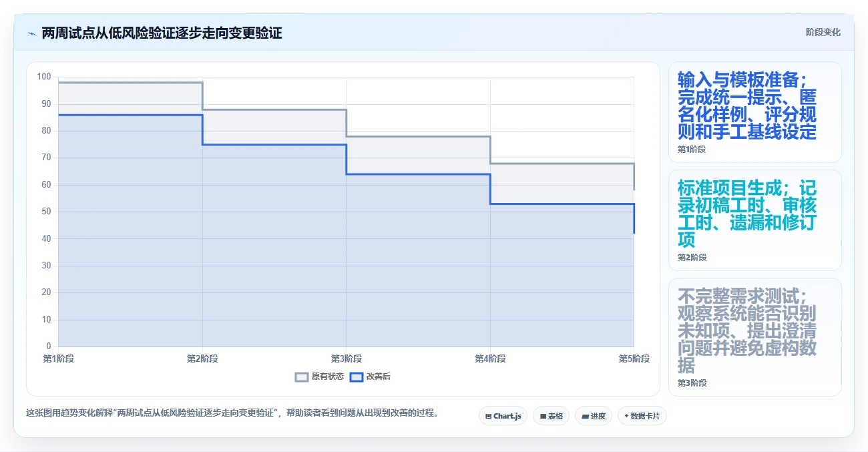Click the 进度 tag's small icon
Screen dimensions: 868x452
[585, 416]
